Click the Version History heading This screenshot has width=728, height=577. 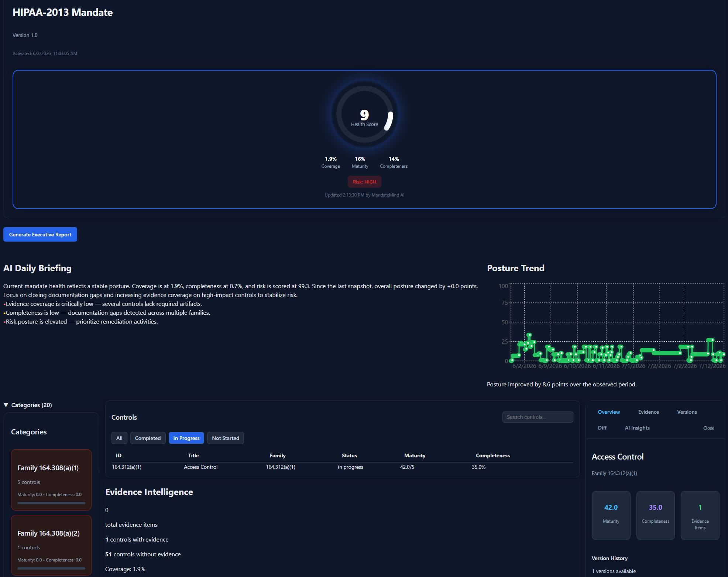[609, 558]
